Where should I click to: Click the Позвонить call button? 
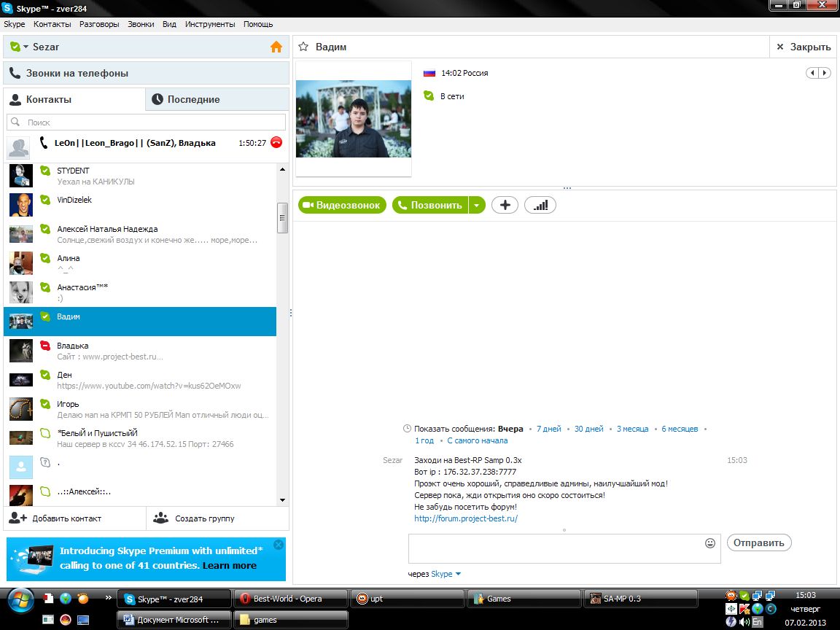pyautogui.click(x=430, y=205)
